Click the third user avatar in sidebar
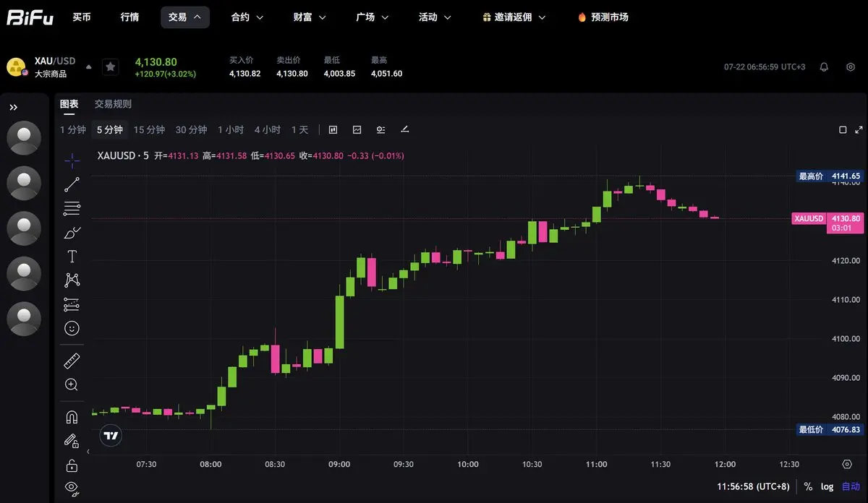The width and height of the screenshot is (868, 503). (x=24, y=228)
